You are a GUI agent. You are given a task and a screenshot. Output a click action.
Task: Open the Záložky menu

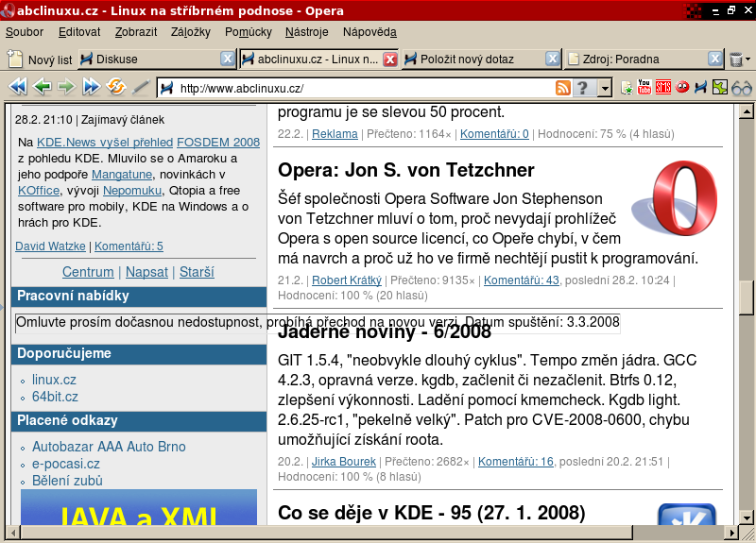(191, 32)
